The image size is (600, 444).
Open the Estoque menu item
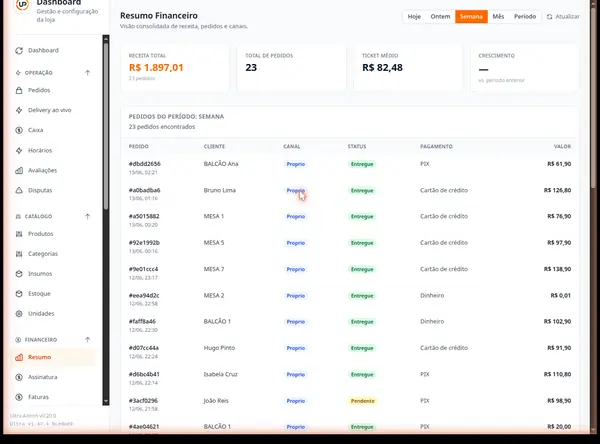point(39,294)
